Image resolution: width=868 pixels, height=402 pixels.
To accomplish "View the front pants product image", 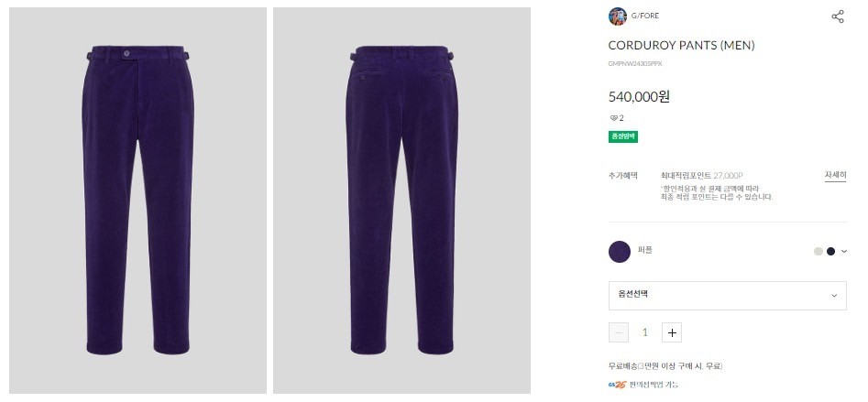I will tap(137, 201).
